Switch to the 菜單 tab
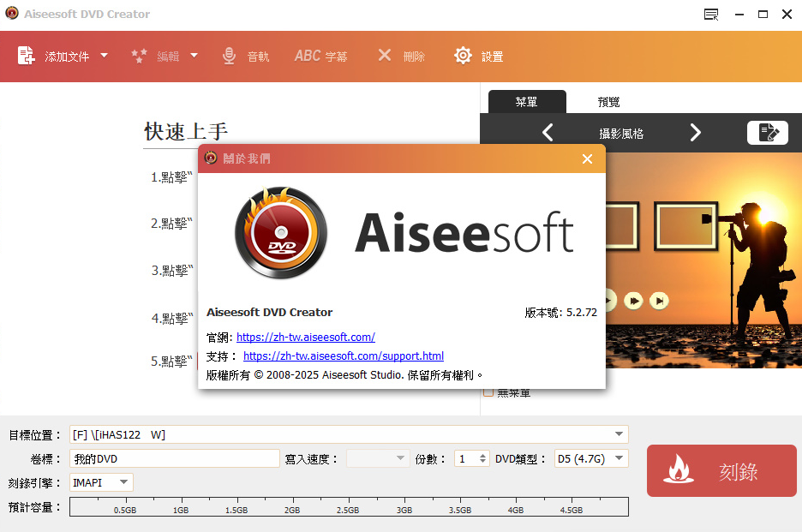 (527, 102)
